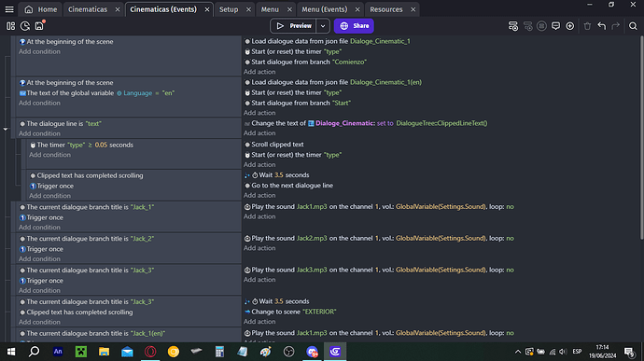Click the delete trash icon
The height and width of the screenshot is (361, 644).
(x=587, y=26)
